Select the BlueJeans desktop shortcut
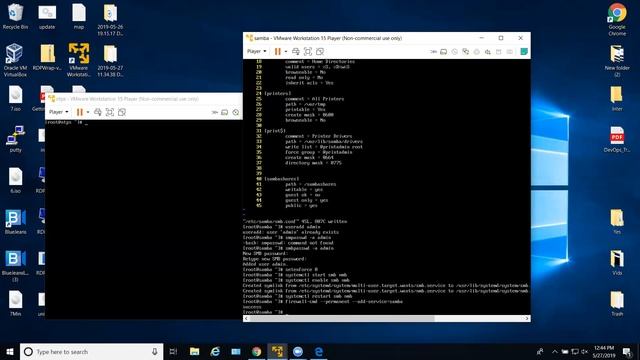Viewport: 640px width, 360px height. 16,222
